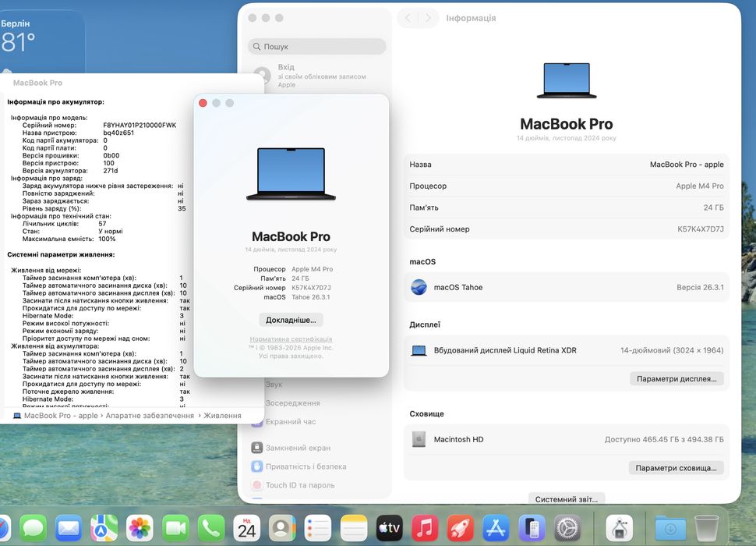Open Calendar showing 24 in dock
Image resolution: width=756 pixels, height=546 pixels.
246,528
